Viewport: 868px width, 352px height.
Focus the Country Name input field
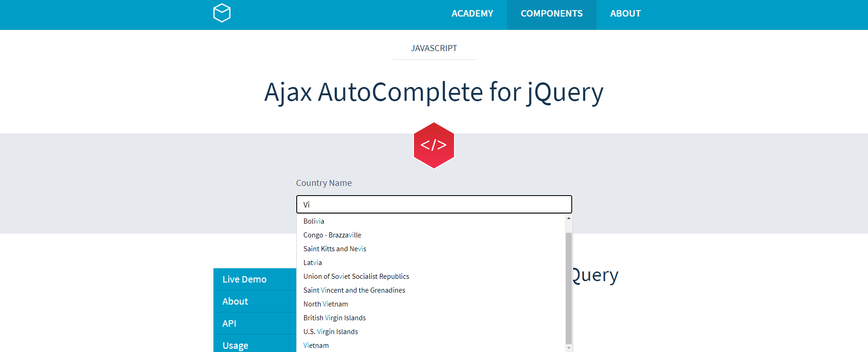(x=434, y=204)
